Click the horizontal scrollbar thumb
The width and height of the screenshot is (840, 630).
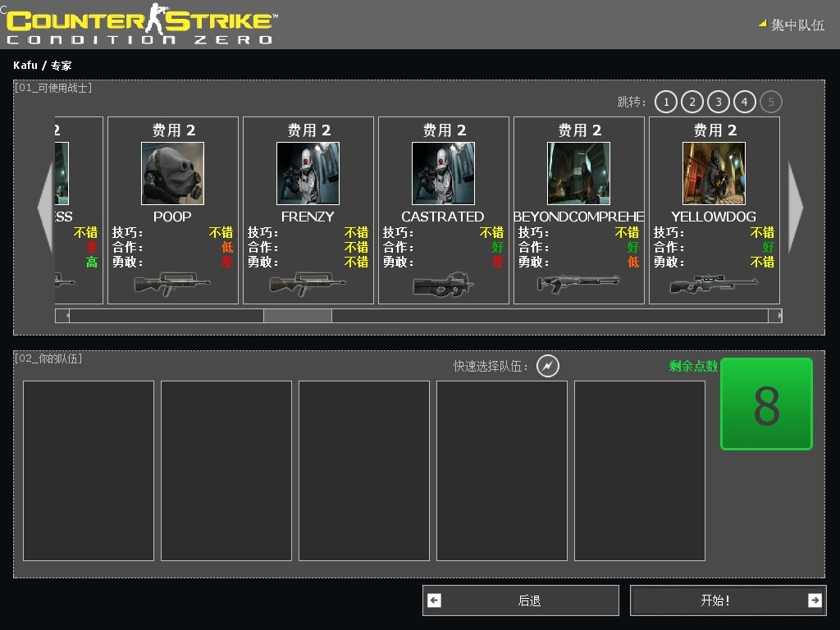297,316
